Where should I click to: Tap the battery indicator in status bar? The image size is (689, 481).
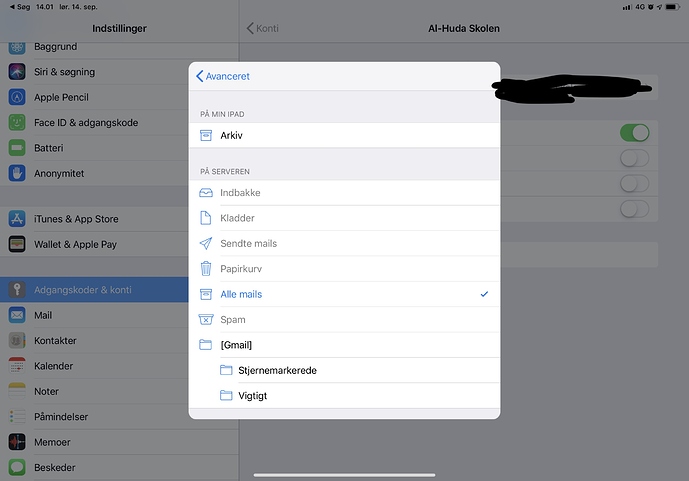pyautogui.click(x=672, y=7)
